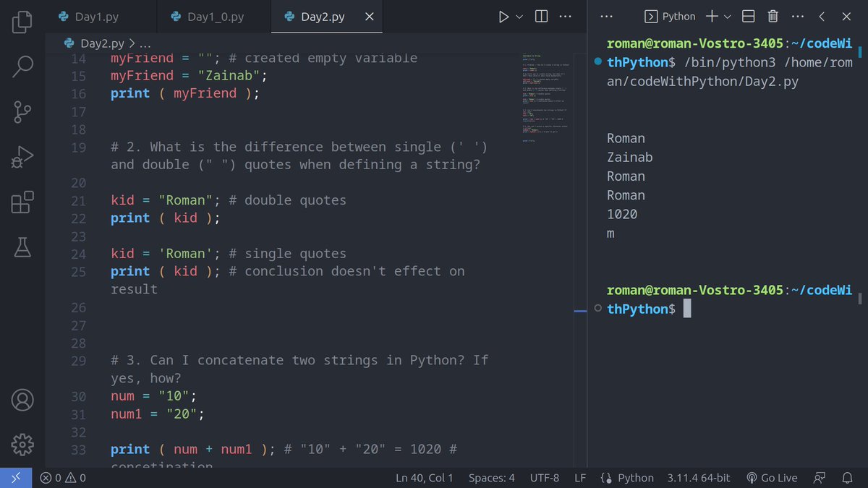Change indentation via Spaces: 4
868x488 pixels.
pyautogui.click(x=492, y=478)
